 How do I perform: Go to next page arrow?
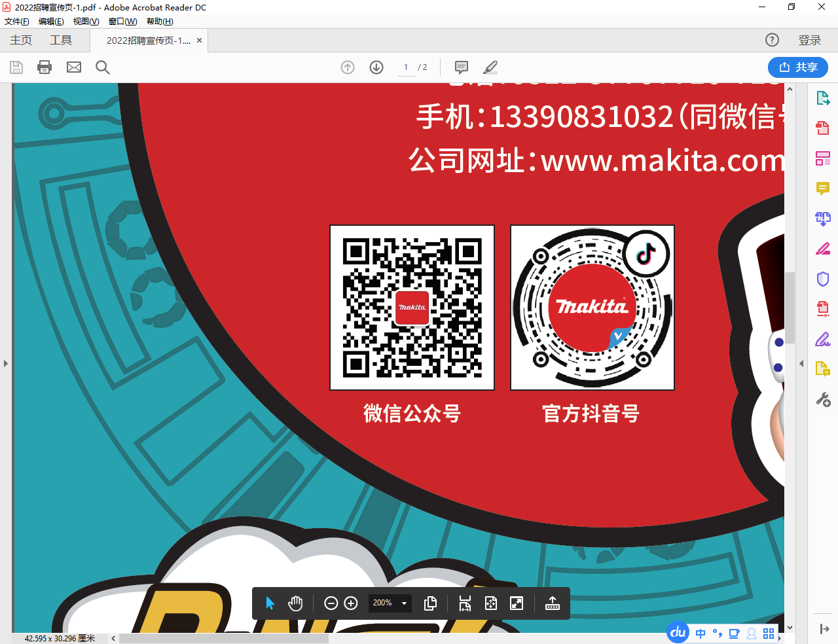point(376,67)
